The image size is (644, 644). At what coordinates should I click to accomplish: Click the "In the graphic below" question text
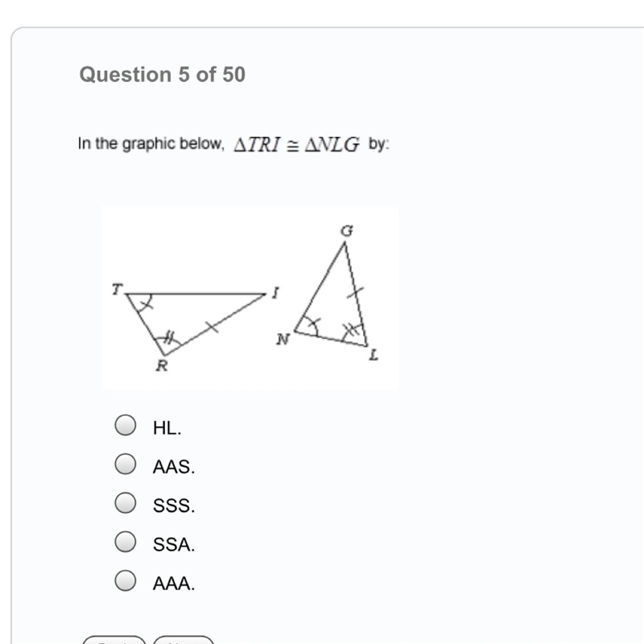[x=151, y=144]
